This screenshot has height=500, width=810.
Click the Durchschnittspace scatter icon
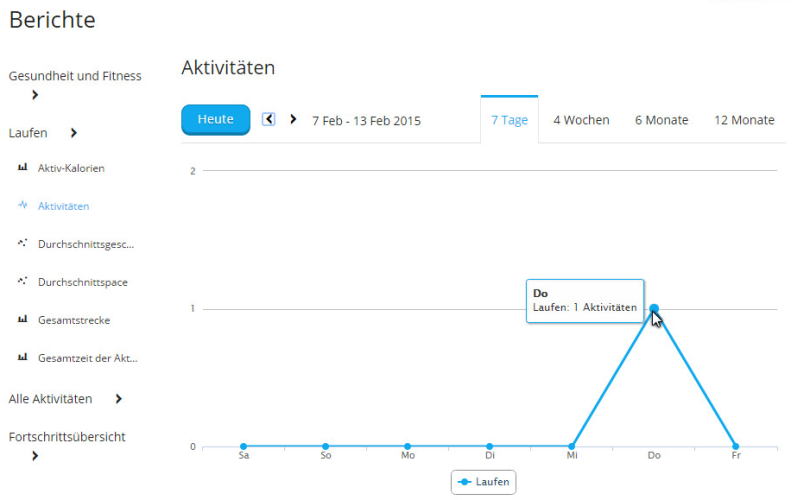click(22, 282)
